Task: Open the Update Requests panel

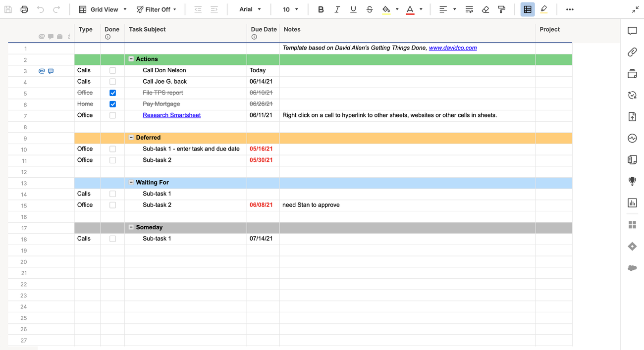Action: point(632,95)
